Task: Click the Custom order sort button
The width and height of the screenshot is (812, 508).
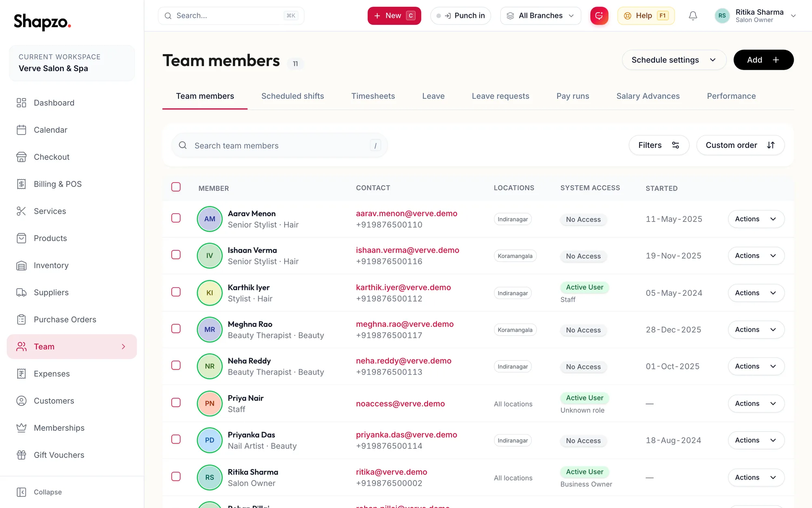Action: [740, 145]
